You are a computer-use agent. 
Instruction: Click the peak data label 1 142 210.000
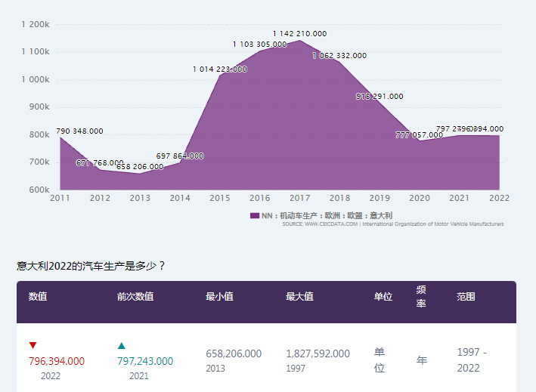point(299,33)
